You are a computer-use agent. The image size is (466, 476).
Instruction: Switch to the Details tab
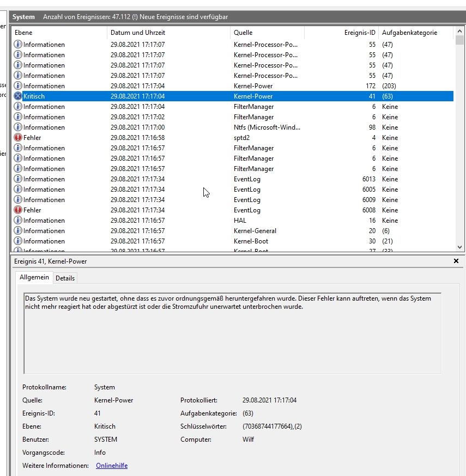pos(65,278)
